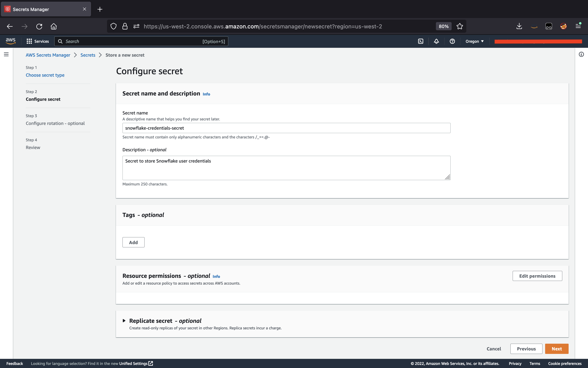Open the Oregon region dropdown
The width and height of the screenshot is (588, 368).
click(x=474, y=41)
